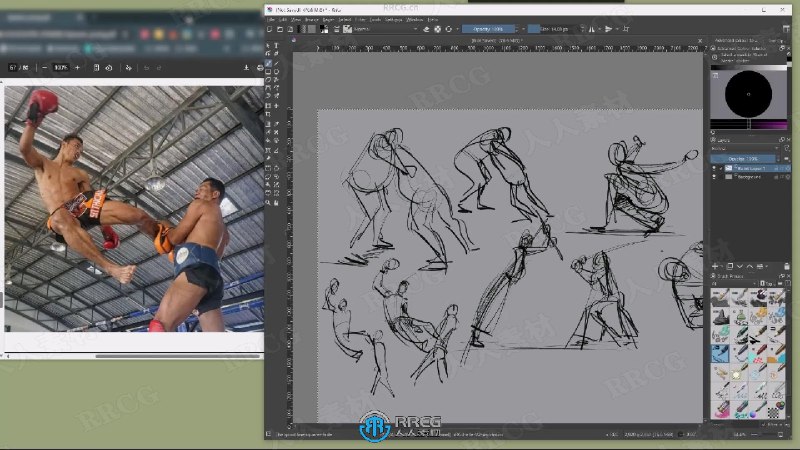
Task: Toggle preserve alpha button in toolbar
Action: 439,30
